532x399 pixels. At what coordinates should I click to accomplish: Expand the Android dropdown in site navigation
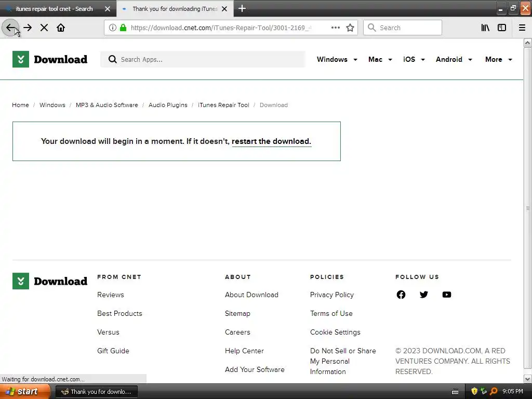click(x=454, y=59)
